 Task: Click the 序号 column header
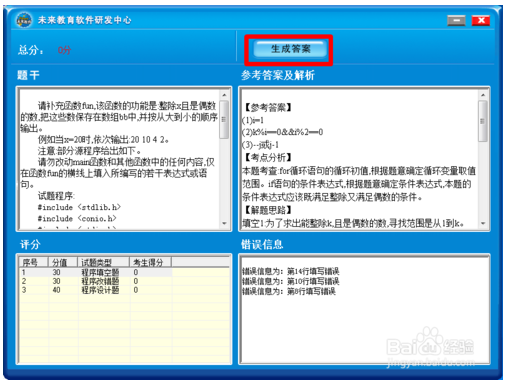click(34, 262)
